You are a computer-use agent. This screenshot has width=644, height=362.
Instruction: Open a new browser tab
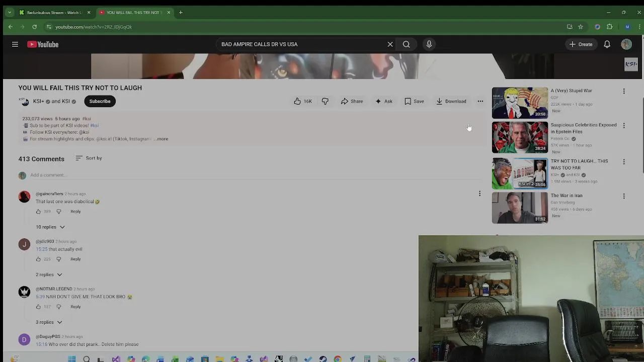181,12
